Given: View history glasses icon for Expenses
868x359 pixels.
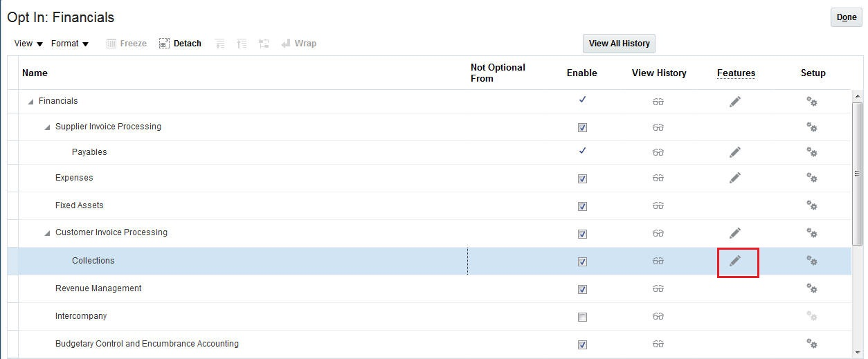Looking at the screenshot, I should click(658, 178).
